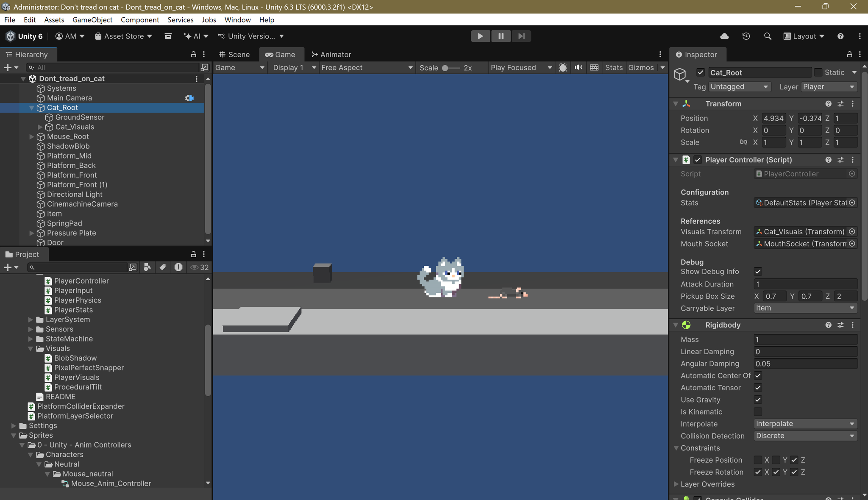The height and width of the screenshot is (500, 868).
Task: Start Play mode with the Play button
Action: 480,36
